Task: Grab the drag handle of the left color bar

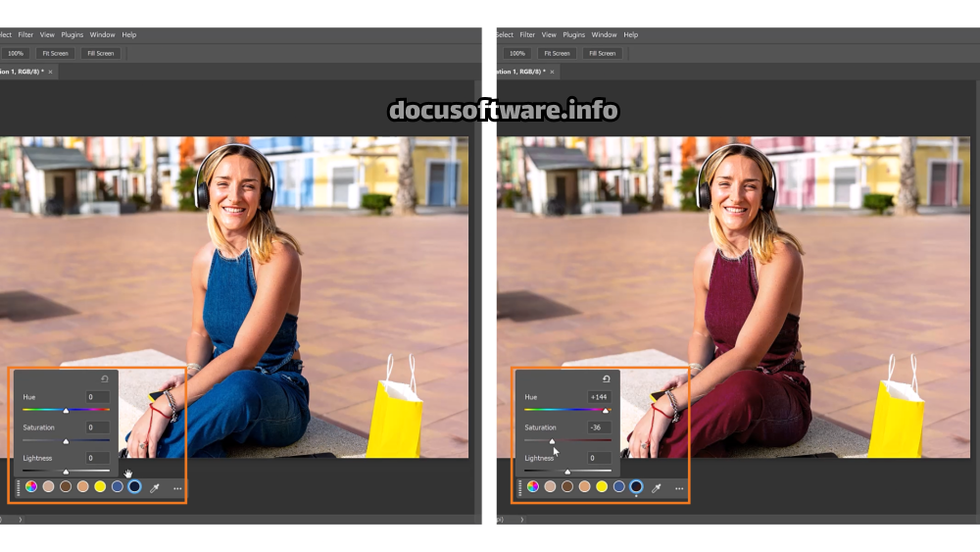Action: click(18, 486)
